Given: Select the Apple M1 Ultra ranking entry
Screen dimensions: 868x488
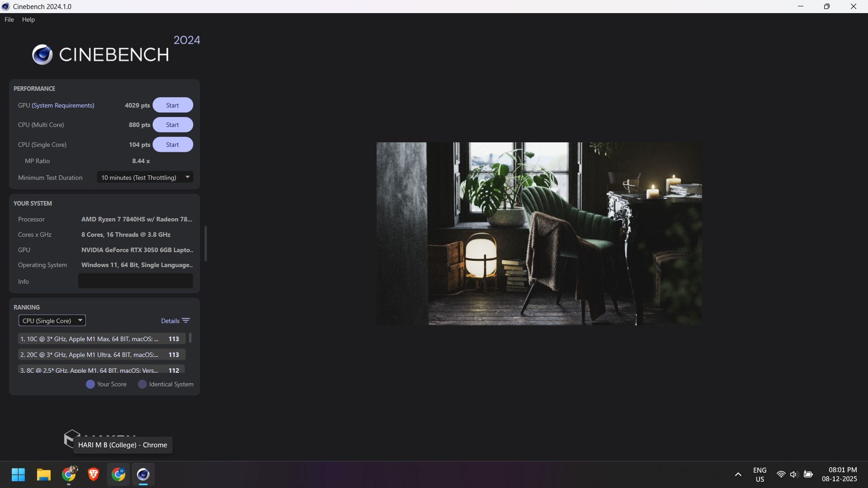Looking at the screenshot, I should pyautogui.click(x=102, y=354).
